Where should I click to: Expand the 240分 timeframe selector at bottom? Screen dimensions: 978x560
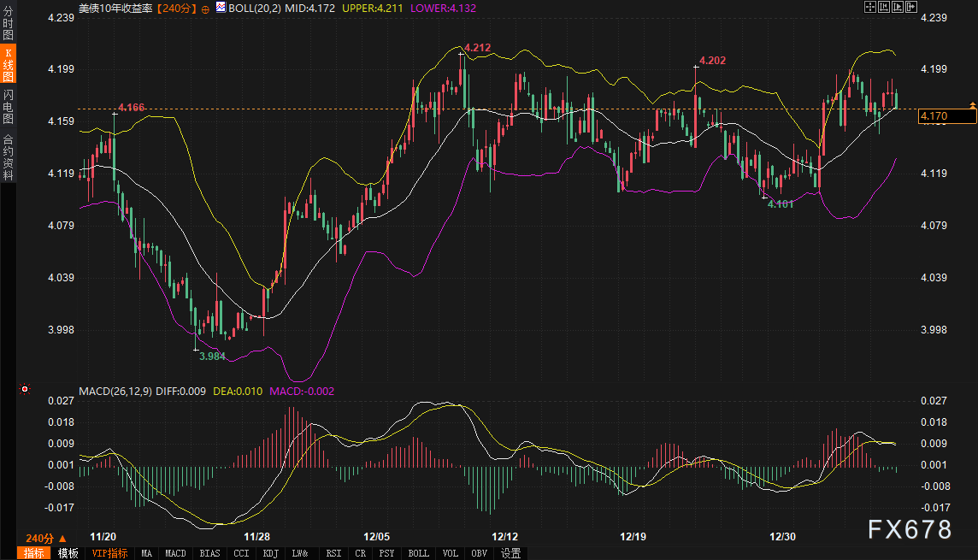click(45, 538)
